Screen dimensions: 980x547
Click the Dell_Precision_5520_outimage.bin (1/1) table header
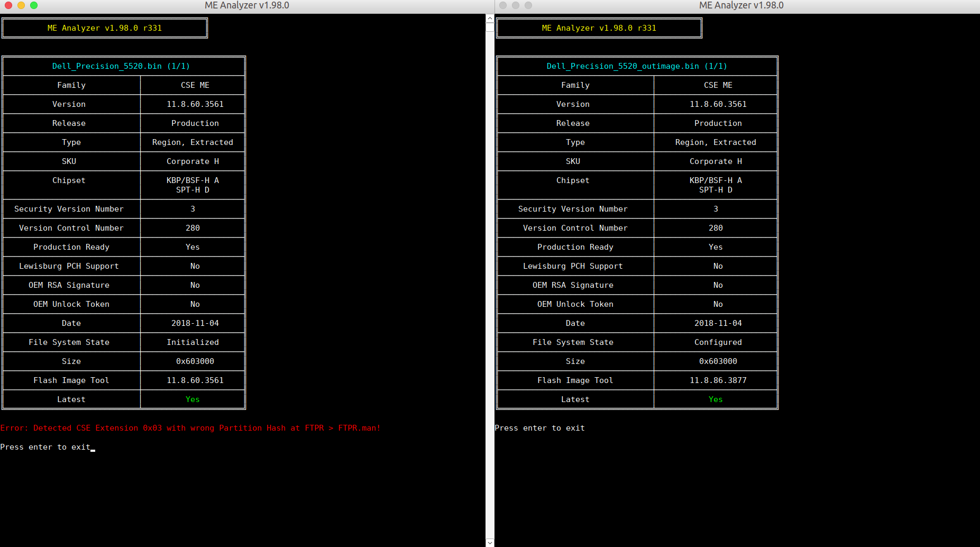pos(637,66)
